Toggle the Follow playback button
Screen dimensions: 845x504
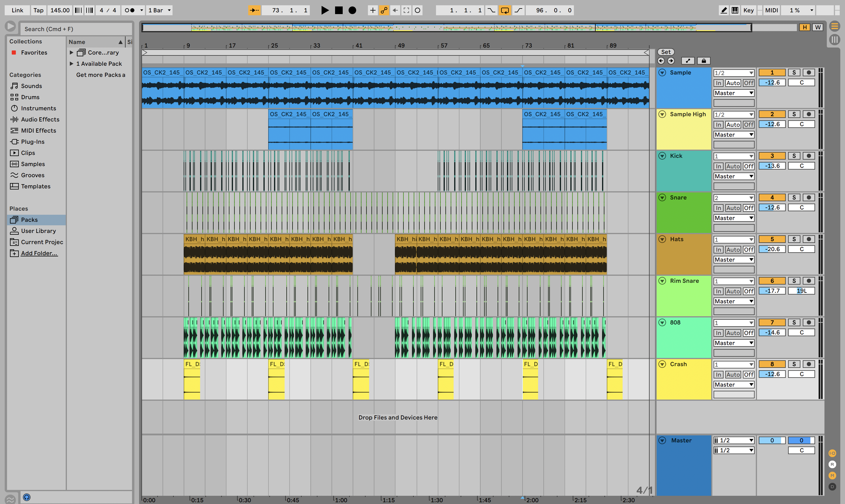tap(254, 10)
